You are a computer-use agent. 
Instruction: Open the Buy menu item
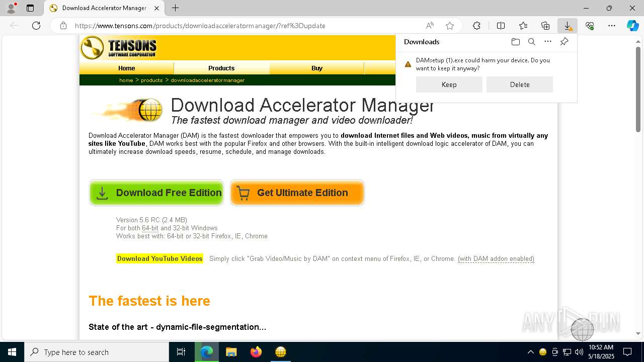(317, 68)
